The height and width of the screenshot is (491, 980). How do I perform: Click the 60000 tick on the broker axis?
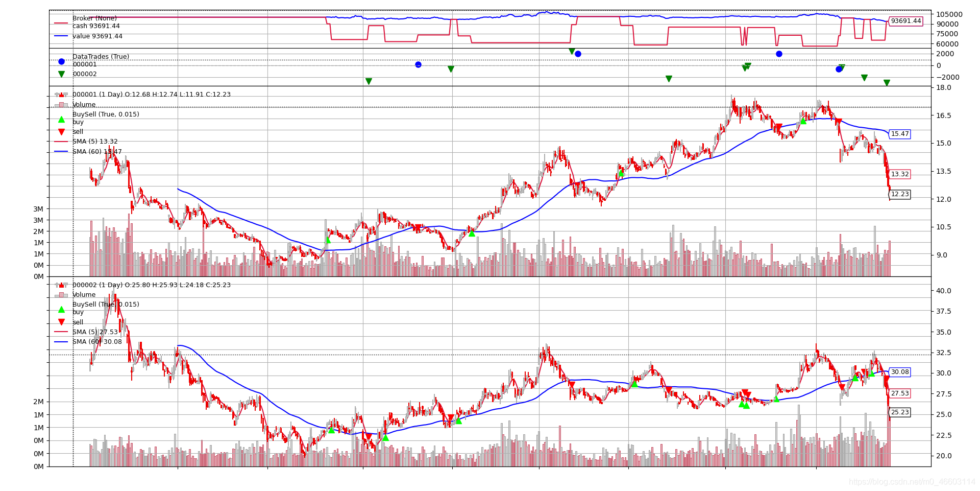tap(947, 44)
